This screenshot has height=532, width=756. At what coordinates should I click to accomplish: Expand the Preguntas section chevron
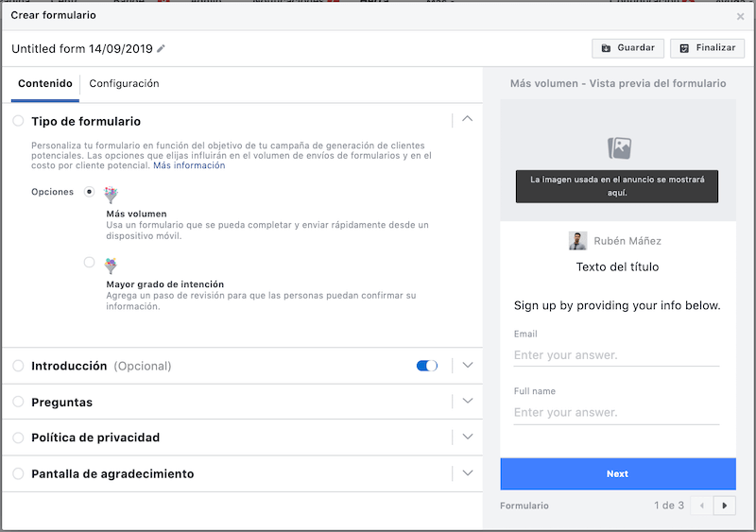click(x=467, y=402)
